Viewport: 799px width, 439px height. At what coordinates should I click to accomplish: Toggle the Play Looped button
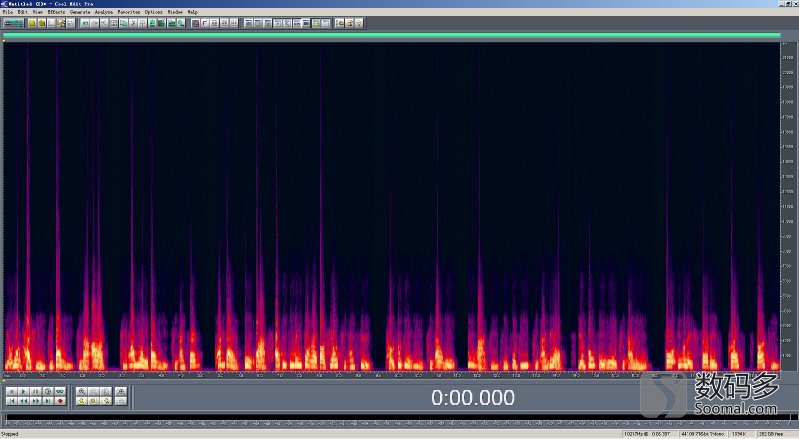tap(60, 392)
